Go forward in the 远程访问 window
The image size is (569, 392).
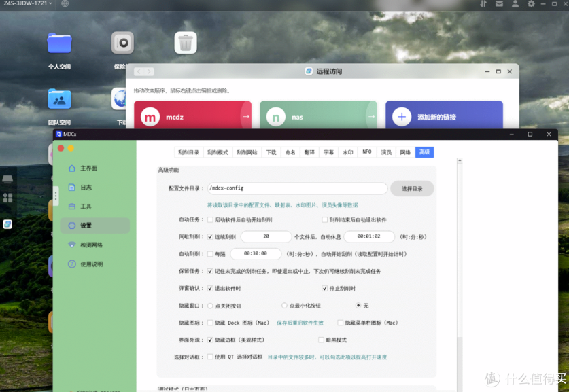tap(149, 72)
